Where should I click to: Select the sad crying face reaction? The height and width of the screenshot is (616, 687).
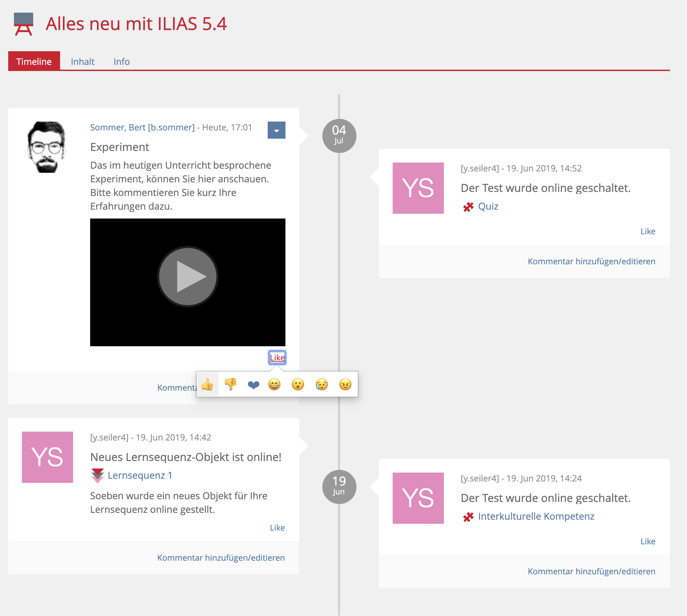pos(322,384)
